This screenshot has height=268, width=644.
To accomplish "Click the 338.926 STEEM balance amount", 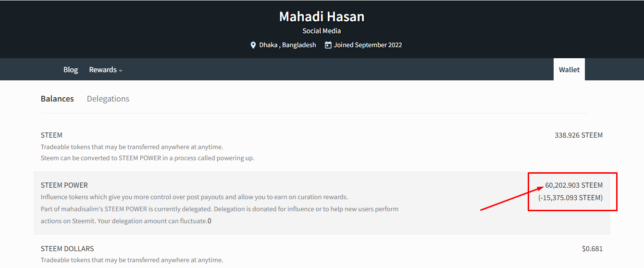I will pyautogui.click(x=579, y=135).
